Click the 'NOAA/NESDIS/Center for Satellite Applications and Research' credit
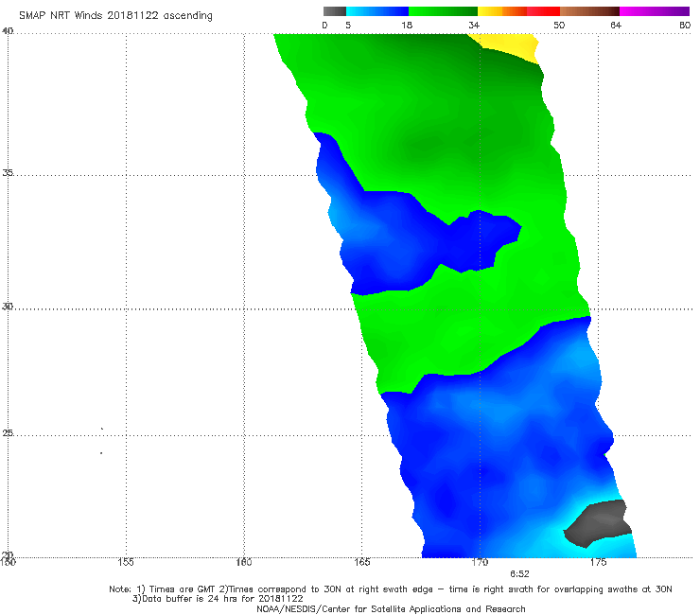 [391, 608]
